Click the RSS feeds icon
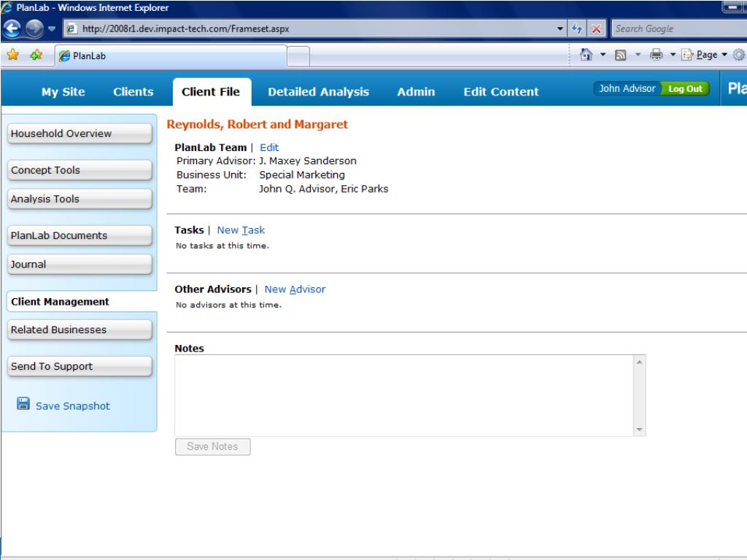The width and height of the screenshot is (747, 560). pos(620,55)
